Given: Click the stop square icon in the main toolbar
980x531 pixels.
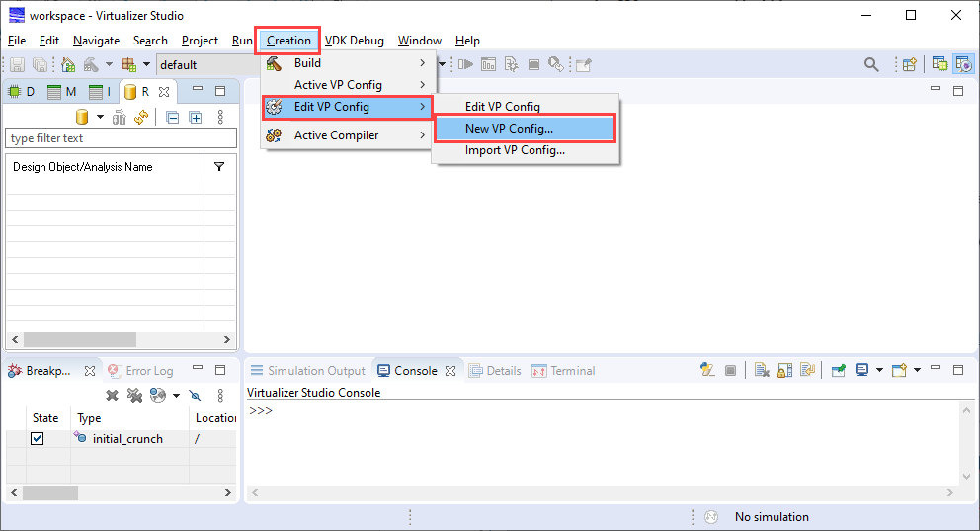Looking at the screenshot, I should click(x=533, y=64).
